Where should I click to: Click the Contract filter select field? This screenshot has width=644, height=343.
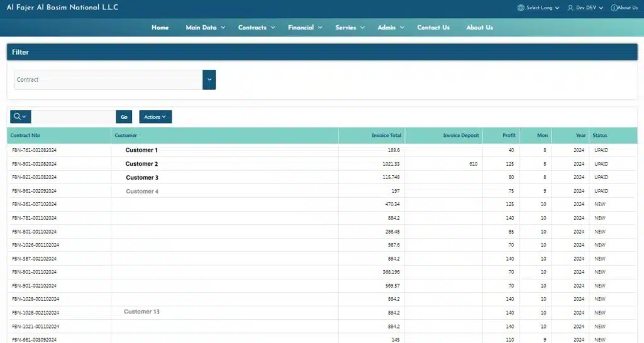pyautogui.click(x=108, y=80)
